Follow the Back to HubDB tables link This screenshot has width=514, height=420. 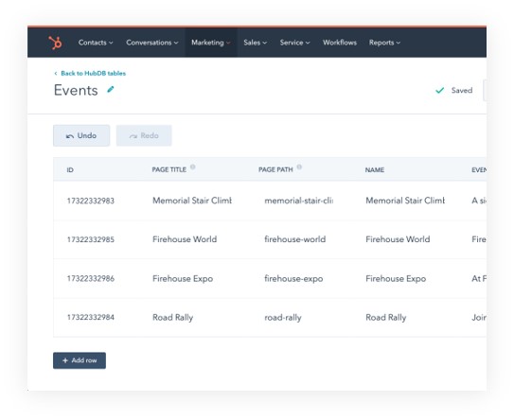(x=90, y=74)
